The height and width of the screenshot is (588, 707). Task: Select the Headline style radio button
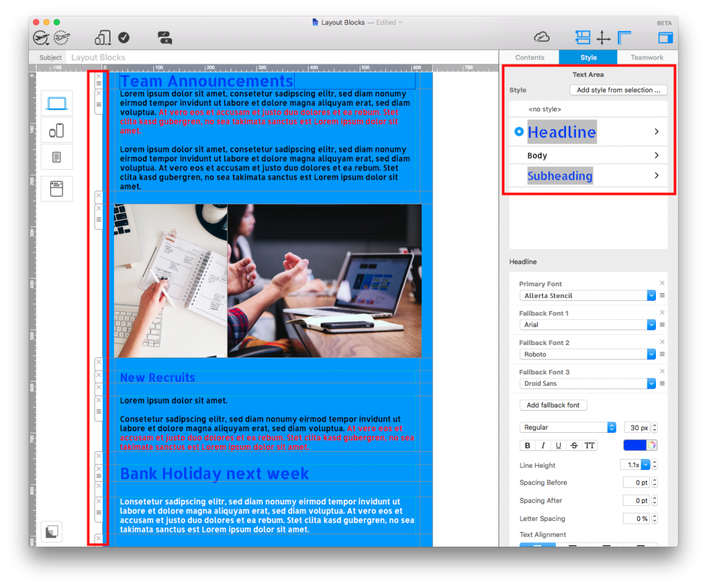pos(519,132)
